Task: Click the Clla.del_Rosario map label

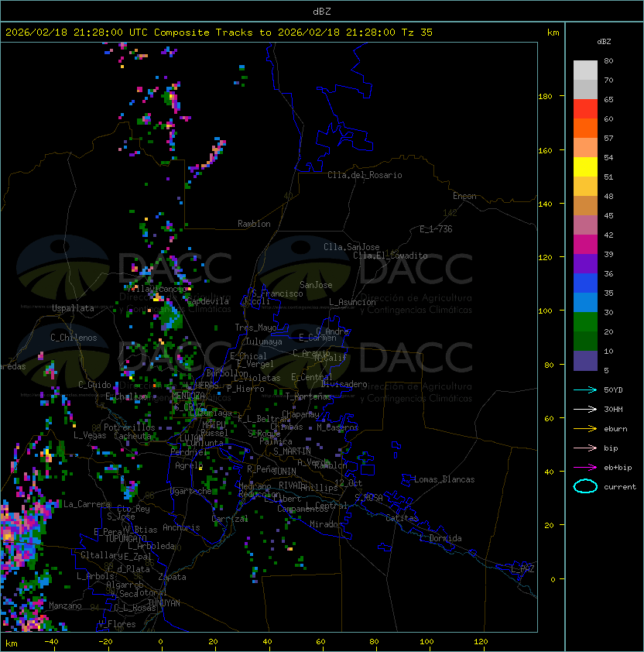Action: pos(365,175)
